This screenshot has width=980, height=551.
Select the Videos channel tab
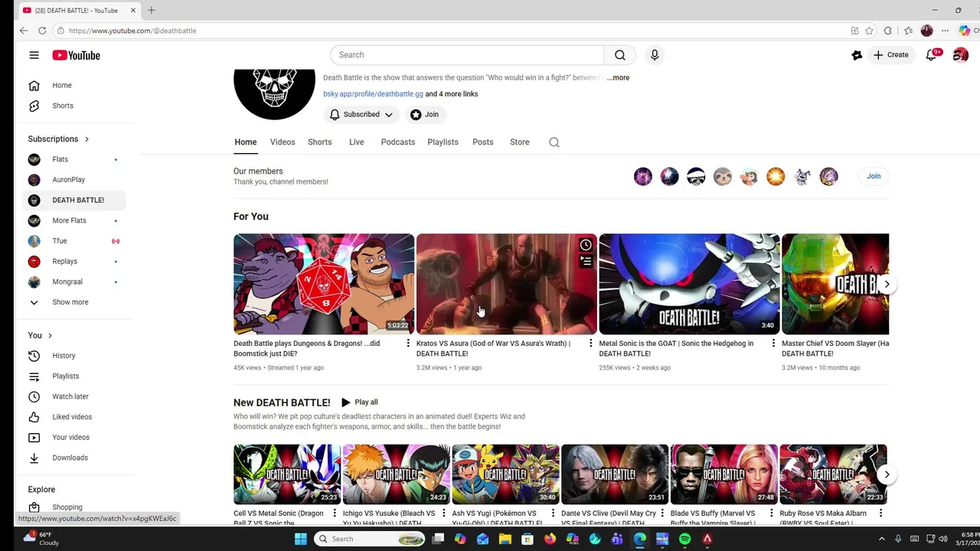pos(283,142)
